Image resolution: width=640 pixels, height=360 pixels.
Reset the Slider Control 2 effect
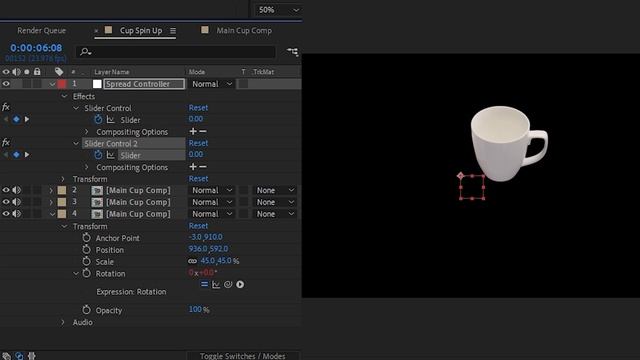click(x=198, y=143)
